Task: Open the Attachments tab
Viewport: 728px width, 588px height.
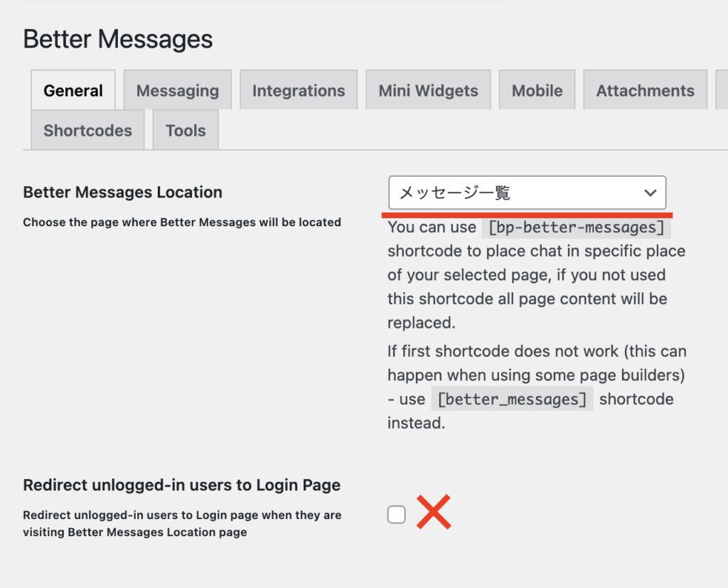Action: [646, 90]
